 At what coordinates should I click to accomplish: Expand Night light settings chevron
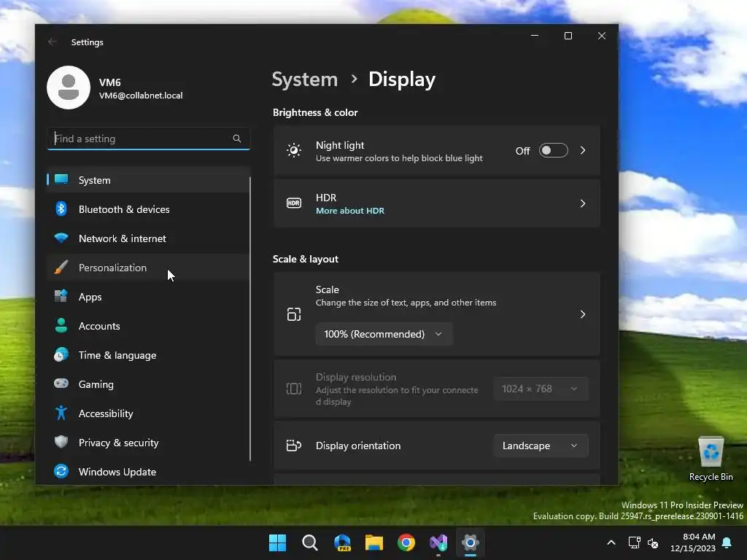[x=583, y=150]
